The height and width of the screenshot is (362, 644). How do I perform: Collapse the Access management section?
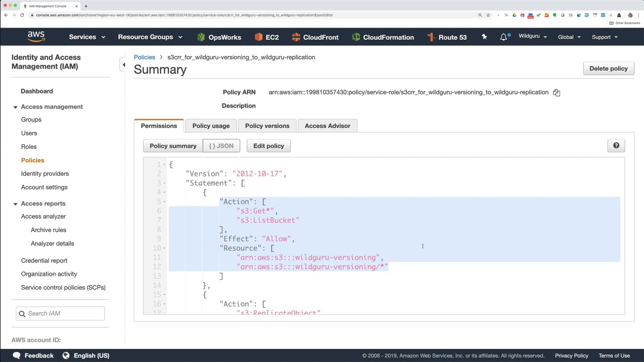click(x=15, y=107)
